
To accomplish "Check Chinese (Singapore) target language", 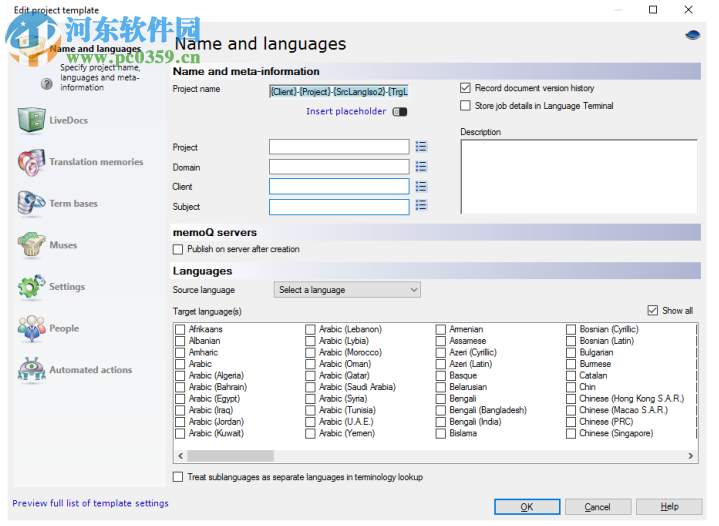I will 571,433.
